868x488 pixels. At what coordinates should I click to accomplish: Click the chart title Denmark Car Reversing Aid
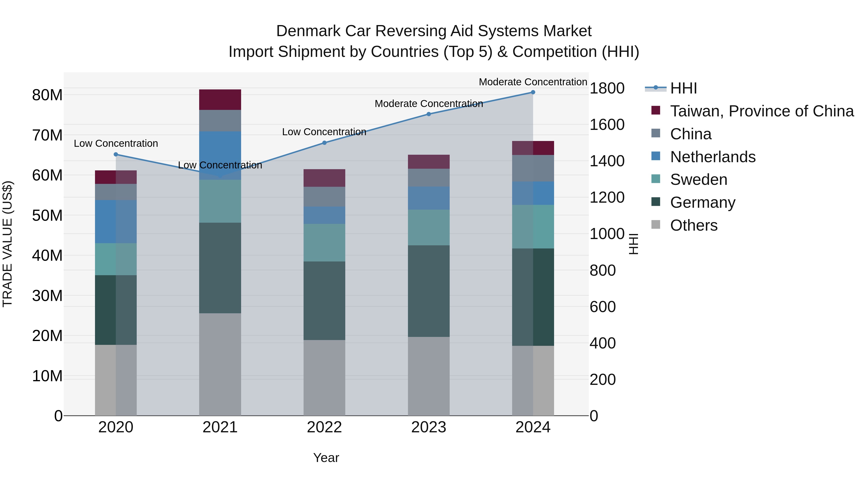(x=434, y=31)
